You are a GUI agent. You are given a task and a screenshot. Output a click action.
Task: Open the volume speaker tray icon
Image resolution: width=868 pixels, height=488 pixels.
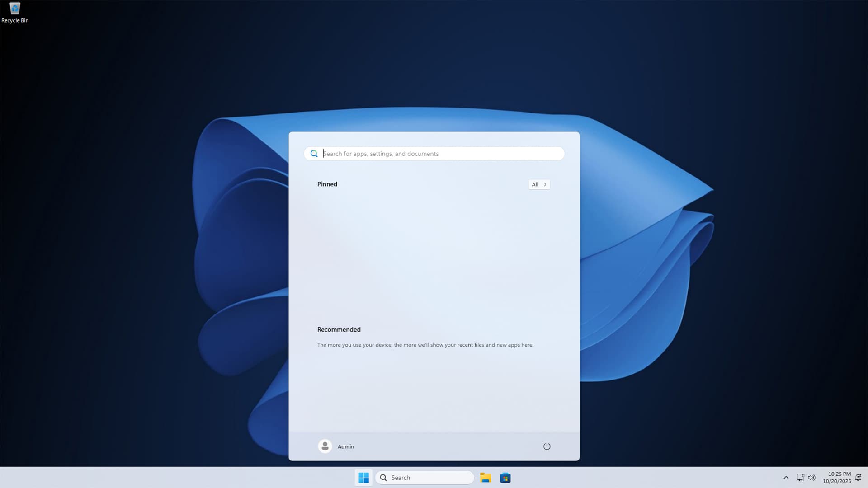point(811,478)
